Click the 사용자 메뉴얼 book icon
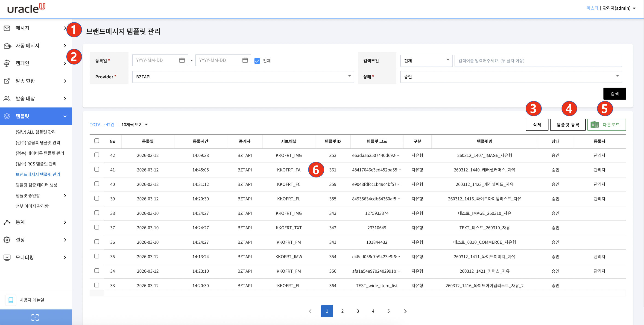Viewport: 644px width, 325px height. 11,300
